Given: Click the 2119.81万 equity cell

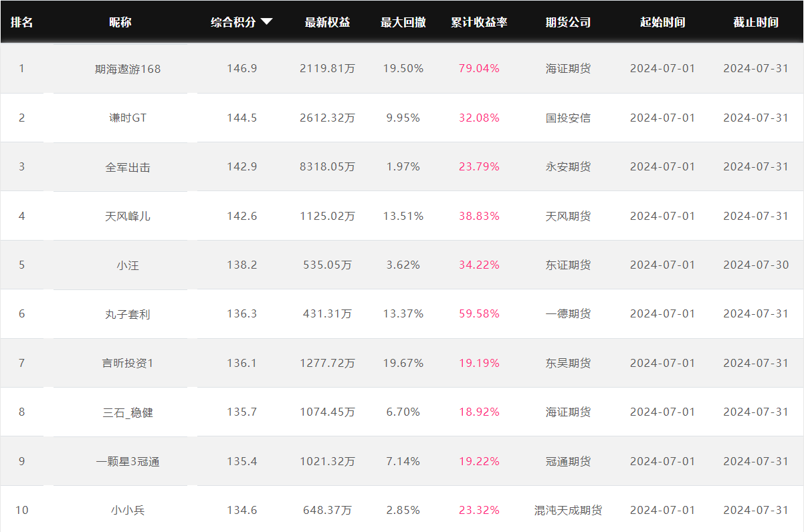Looking at the screenshot, I should tap(328, 68).
